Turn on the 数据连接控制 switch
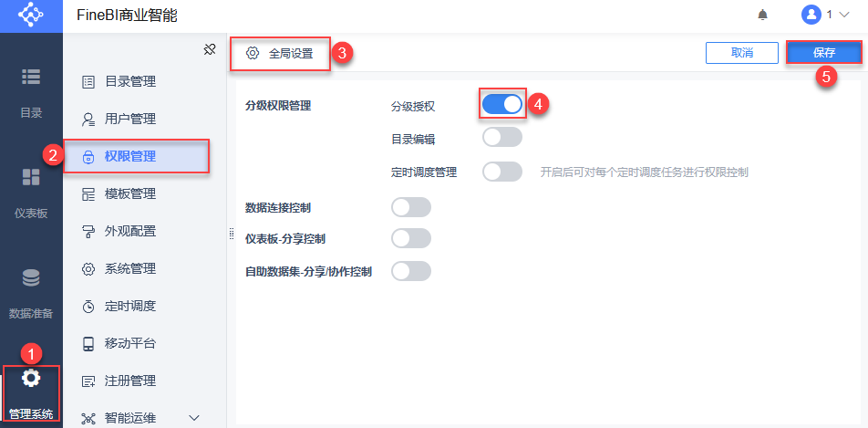The image size is (868, 428). coord(410,207)
